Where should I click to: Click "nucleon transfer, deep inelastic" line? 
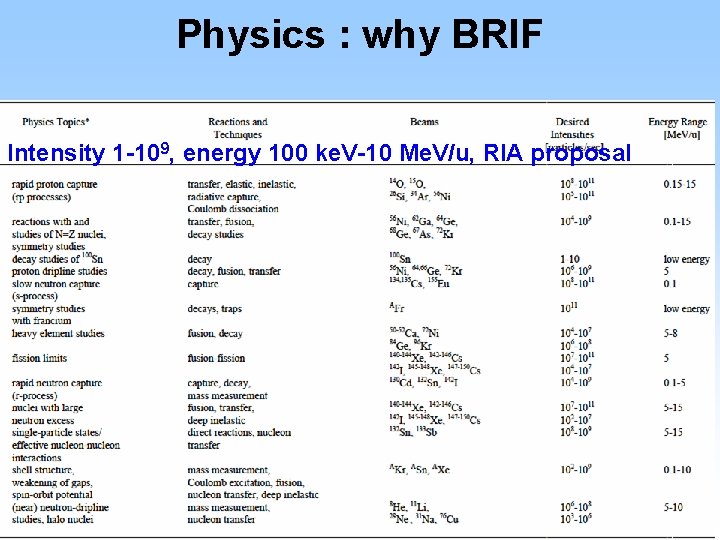click(x=253, y=495)
